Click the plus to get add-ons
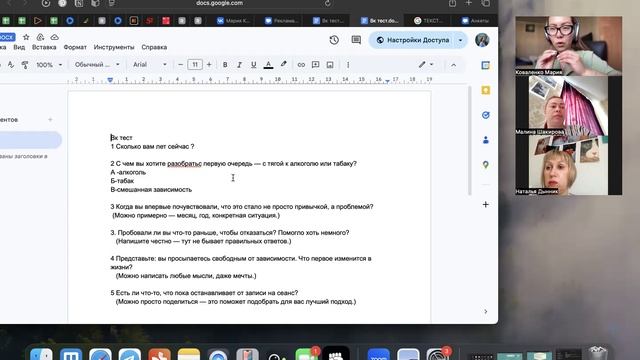Viewport: 640px width, 360px height. click(x=485, y=204)
